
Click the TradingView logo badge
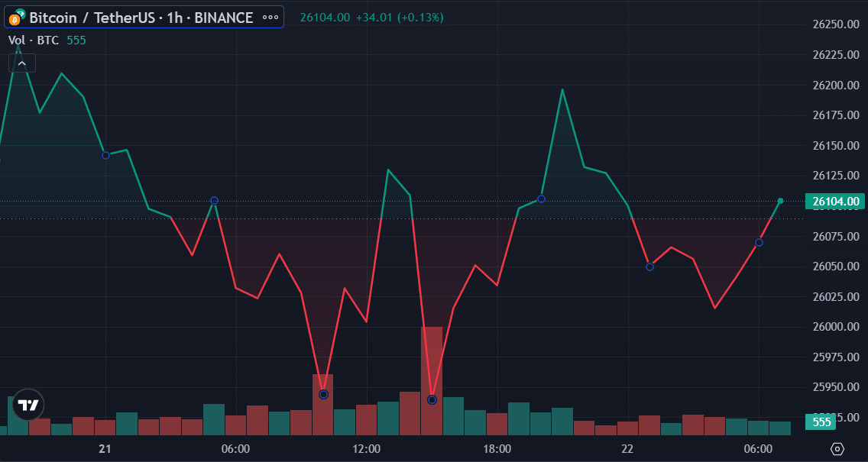pos(28,405)
